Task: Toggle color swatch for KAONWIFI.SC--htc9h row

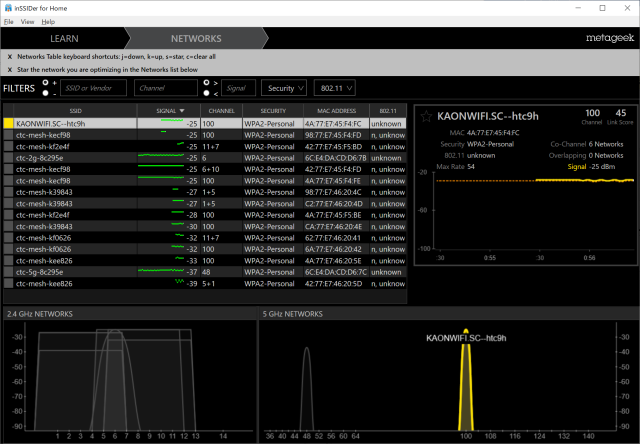Action: click(8, 124)
